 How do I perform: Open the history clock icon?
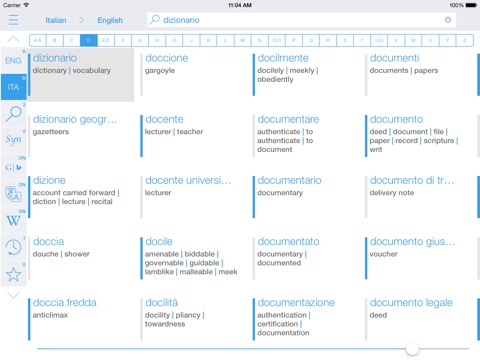(x=14, y=247)
